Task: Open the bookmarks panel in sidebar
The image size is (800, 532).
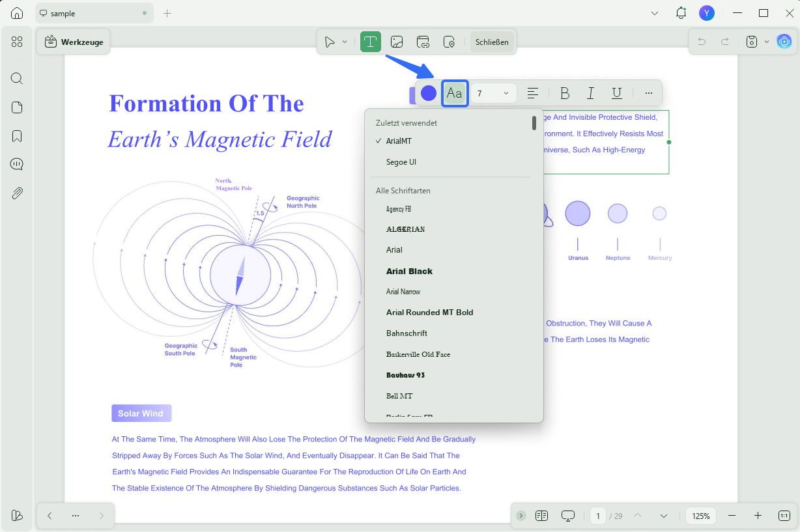Action: click(17, 136)
